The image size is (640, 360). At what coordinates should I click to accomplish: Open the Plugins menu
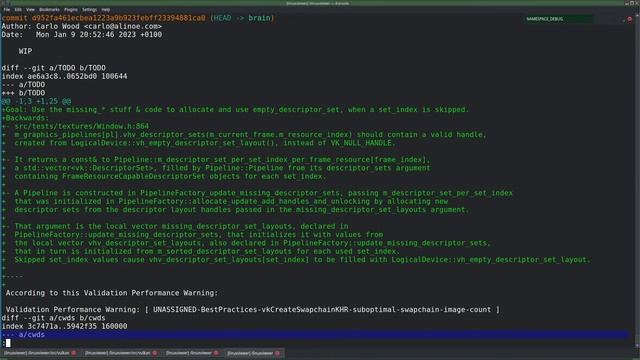coord(71,9)
